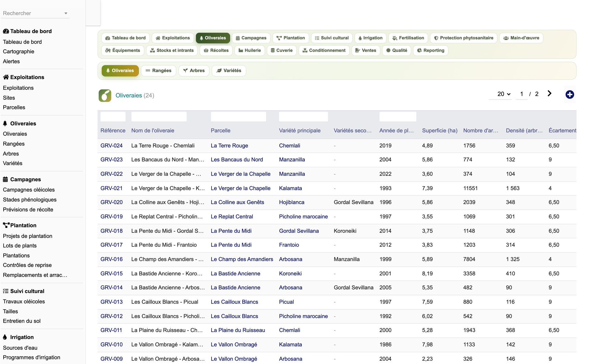The image size is (589, 364).
Task: Open record GRV-024
Action: click(x=111, y=146)
